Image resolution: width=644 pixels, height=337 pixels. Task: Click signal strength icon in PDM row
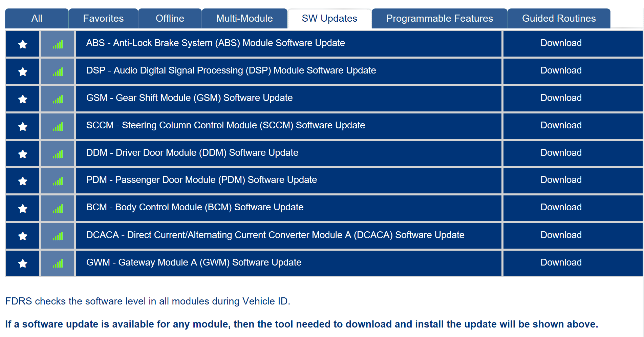pos(58,181)
